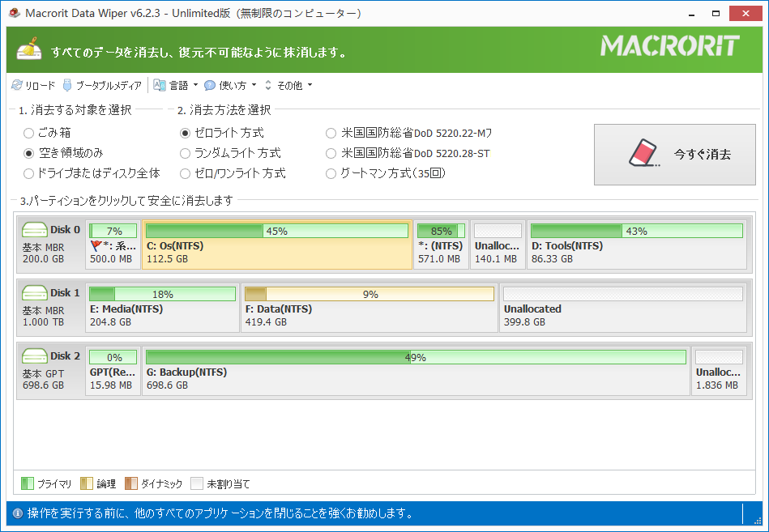Click the eraser icon on wipe button
Viewport: 769px width, 532px height.
644,153
